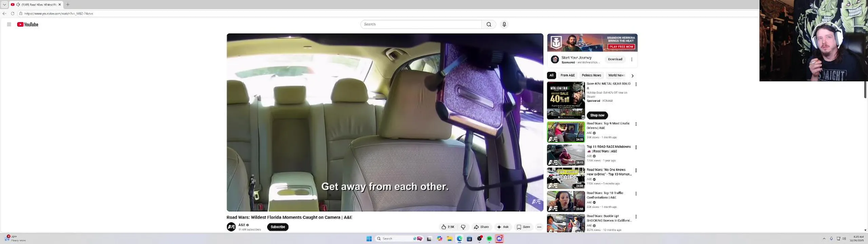Open the tab list dropdown arrow
Screen dimensions: 868x244
coord(4,4)
